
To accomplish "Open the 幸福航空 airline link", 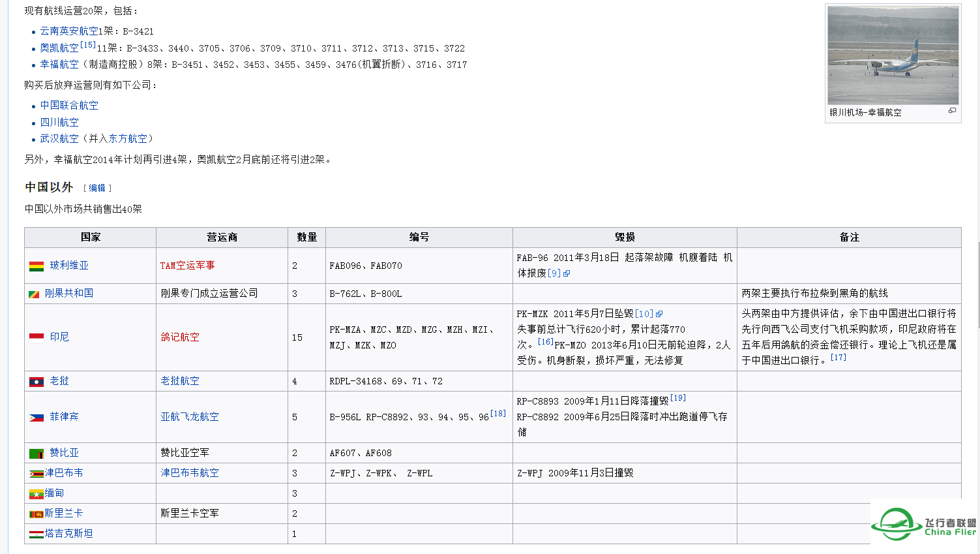I will (x=59, y=65).
